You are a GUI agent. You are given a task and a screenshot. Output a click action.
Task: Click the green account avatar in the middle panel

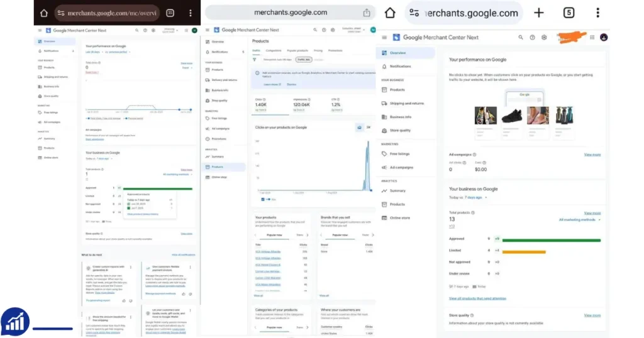372,30
